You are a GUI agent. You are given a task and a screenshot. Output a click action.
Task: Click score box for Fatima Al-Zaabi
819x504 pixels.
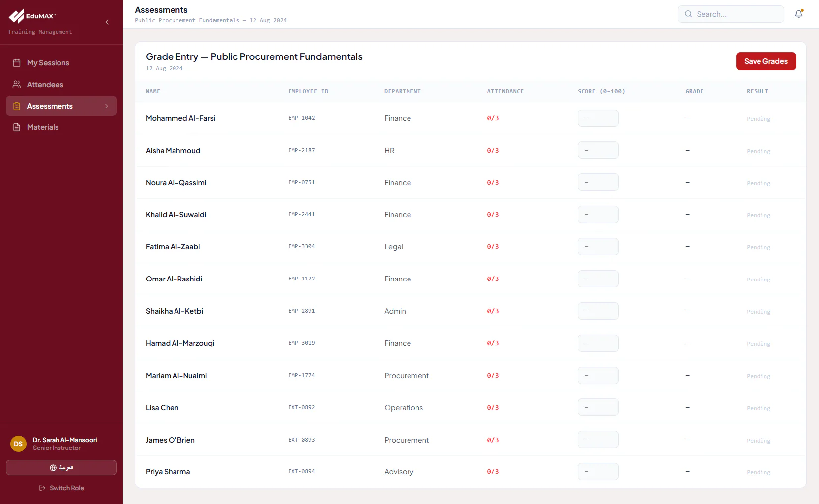point(598,247)
